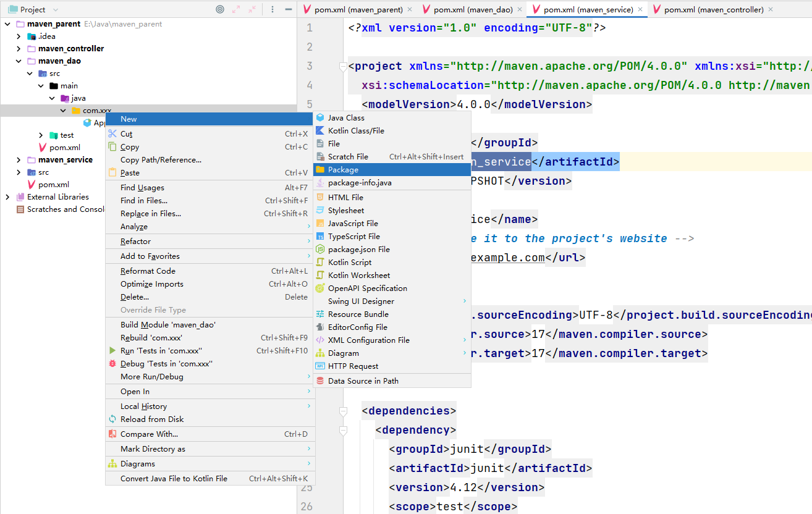Viewport: 812px width, 514px height.
Task: Choose Paste from the context menu
Action: [x=210, y=173]
